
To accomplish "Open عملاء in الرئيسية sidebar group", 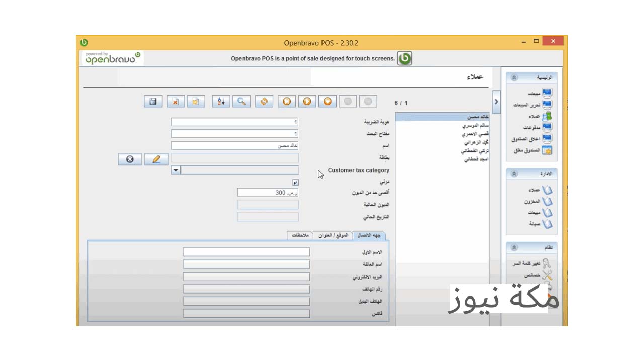I will click(x=541, y=116).
